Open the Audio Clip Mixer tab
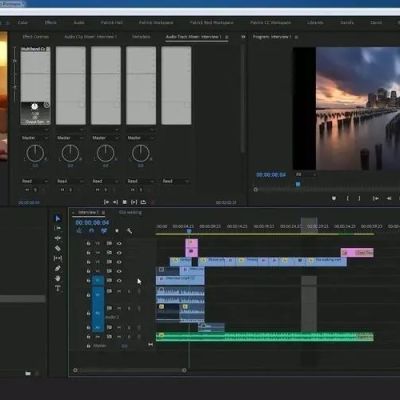Image resolution: width=400 pixels, height=400 pixels. tap(90, 37)
